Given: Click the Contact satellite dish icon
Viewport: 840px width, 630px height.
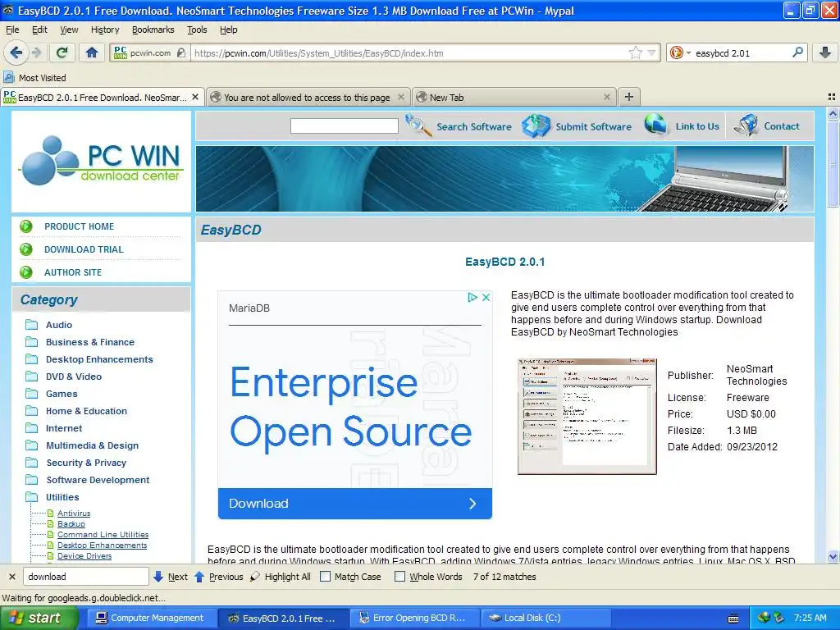Looking at the screenshot, I should click(746, 126).
